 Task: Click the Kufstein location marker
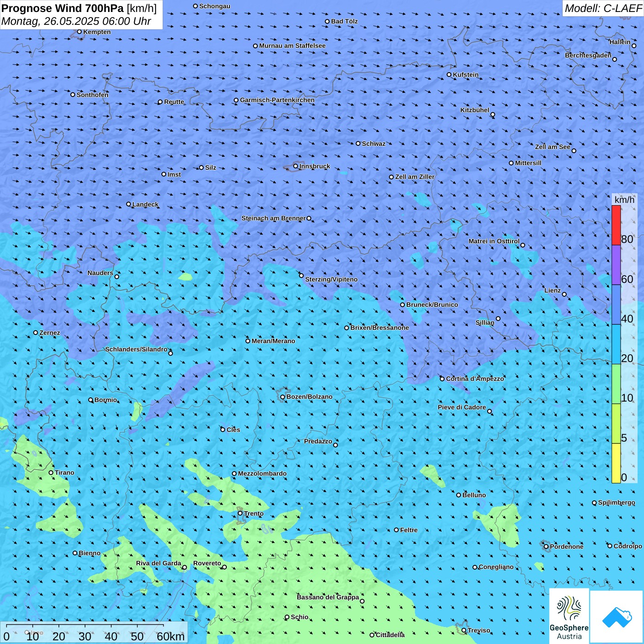[449, 75]
